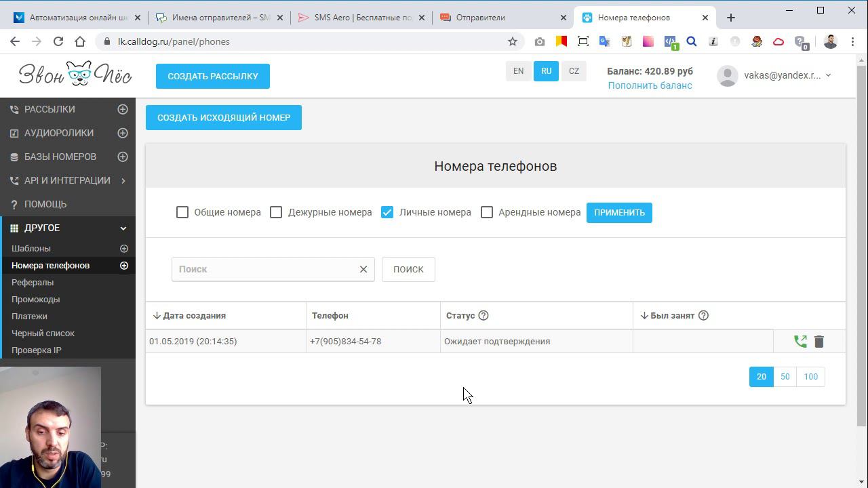Switch to the Автоматизация онлайн browser tab
Screen dimensions: 868x488
[77, 18]
